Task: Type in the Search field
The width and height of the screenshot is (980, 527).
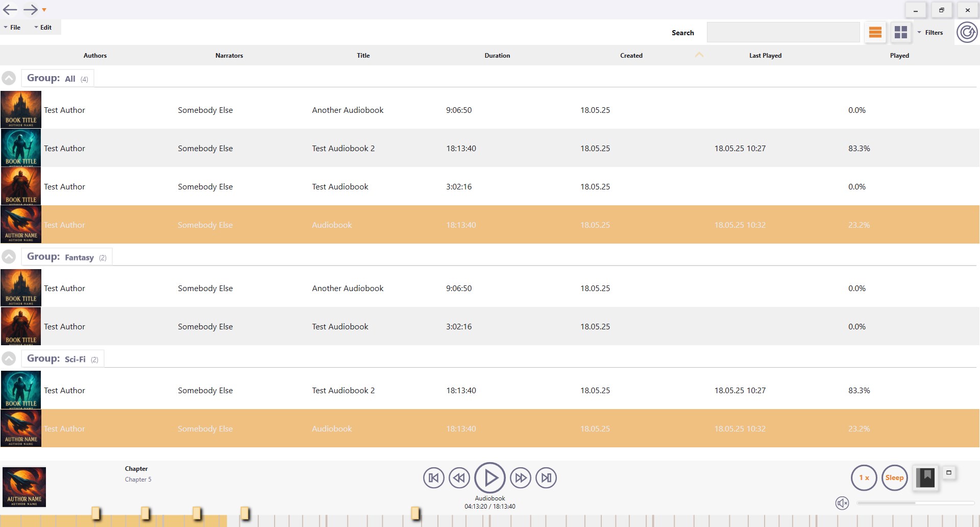Action: click(x=783, y=32)
